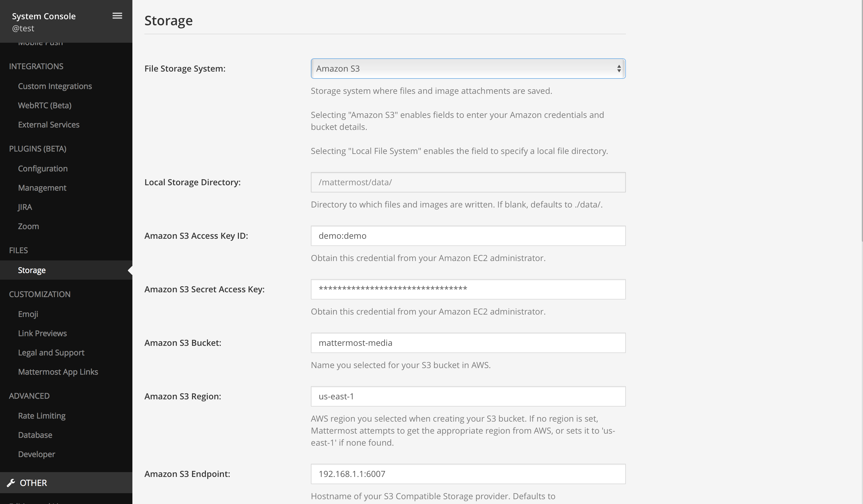
Task: Click the Amazon S3 Access Key ID field
Action: click(x=468, y=235)
